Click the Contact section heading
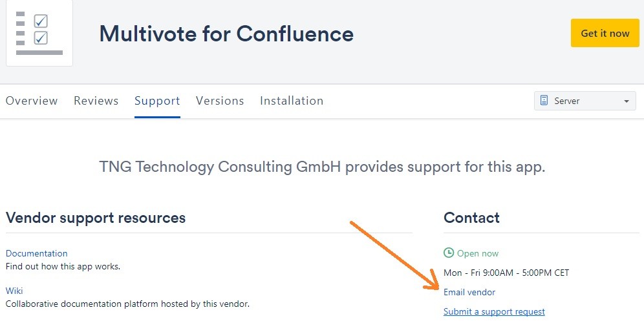The image size is (644, 323). (471, 218)
